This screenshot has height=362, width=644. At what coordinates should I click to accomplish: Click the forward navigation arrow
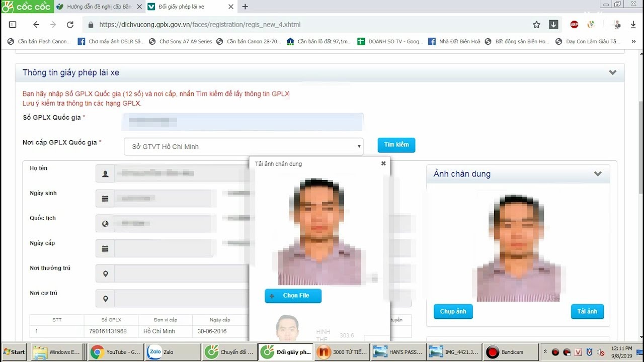pyautogui.click(x=53, y=25)
